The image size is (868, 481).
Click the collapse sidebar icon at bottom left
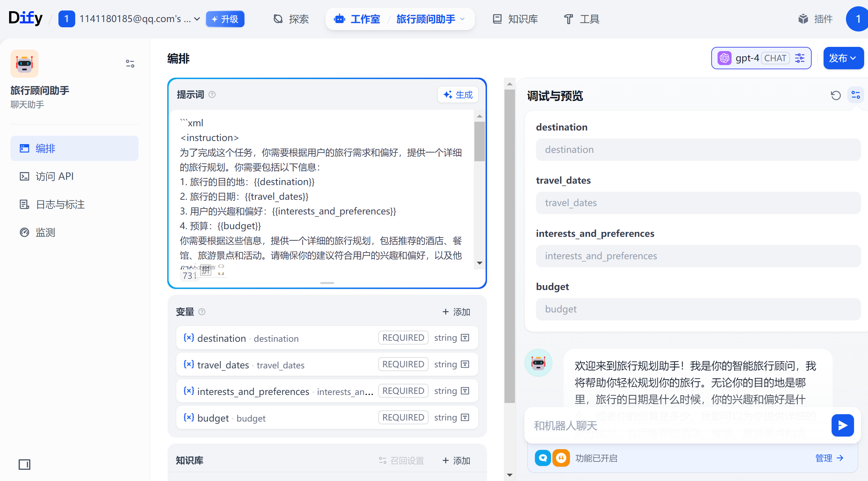24,464
